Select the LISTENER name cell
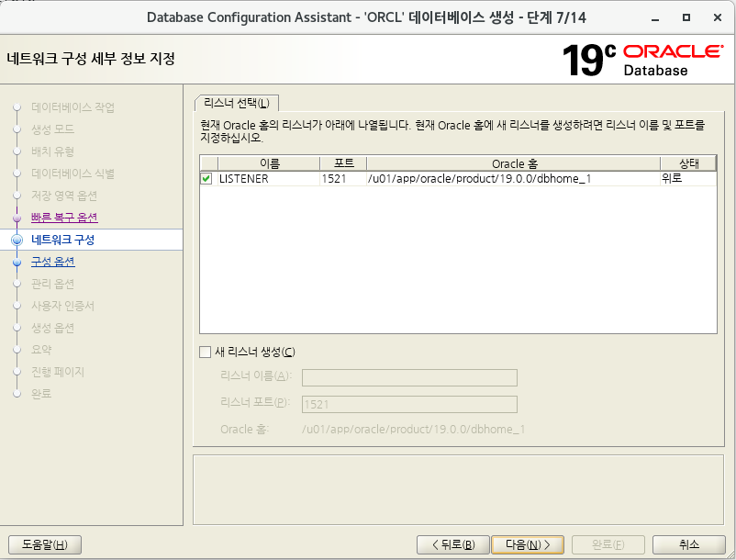Screen dimensions: 736x560 tap(269, 179)
